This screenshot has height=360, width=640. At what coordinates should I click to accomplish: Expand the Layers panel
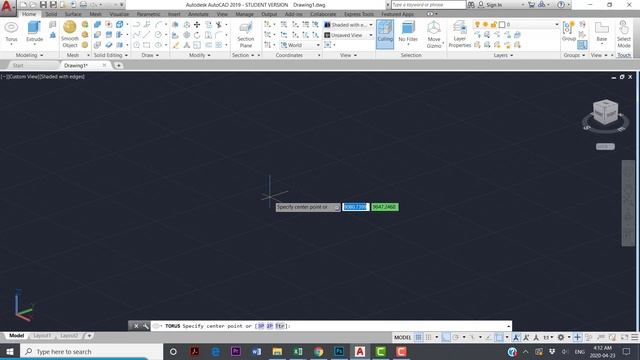click(x=503, y=55)
